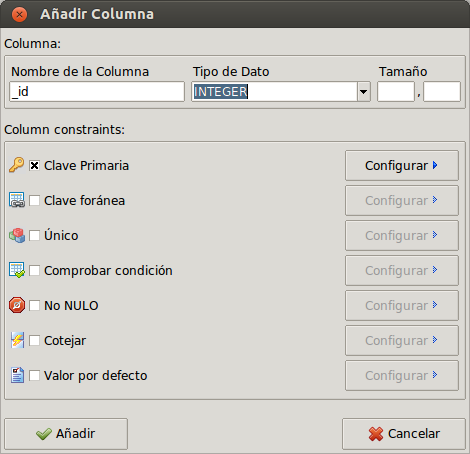Dismiss dialog with the Cancelar button

click(x=404, y=434)
